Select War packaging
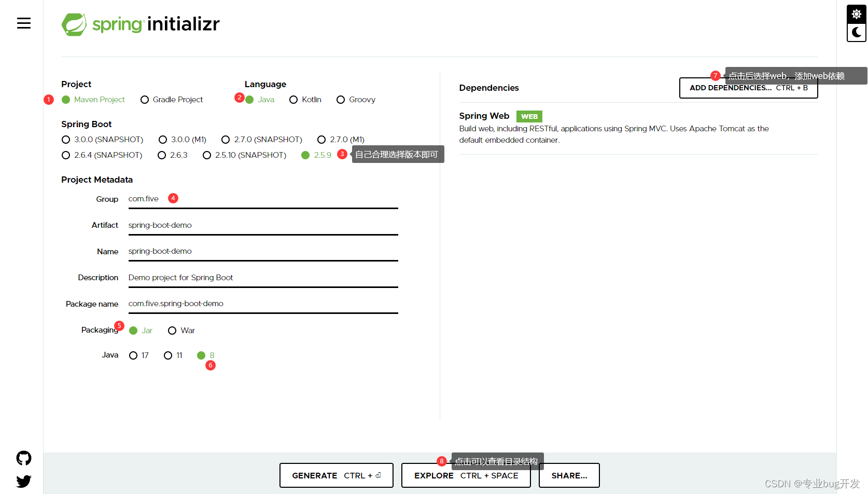This screenshot has width=868, height=494. point(181,331)
